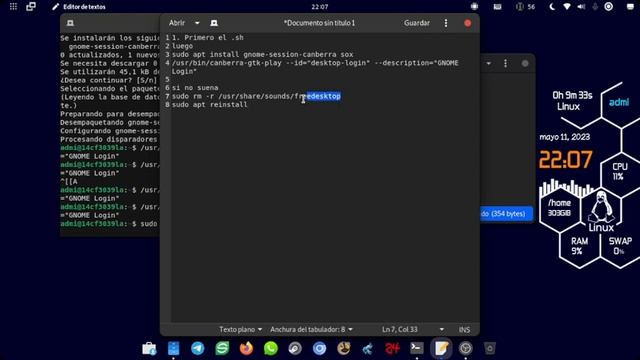Click line 8 'sudo apt reinstall'
The width and height of the screenshot is (640, 360).
(209, 104)
